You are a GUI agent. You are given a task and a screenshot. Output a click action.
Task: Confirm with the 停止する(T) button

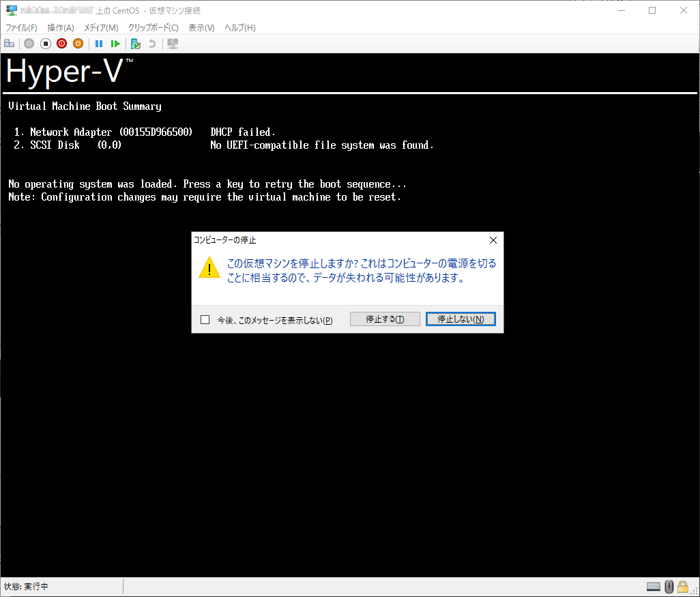click(385, 319)
